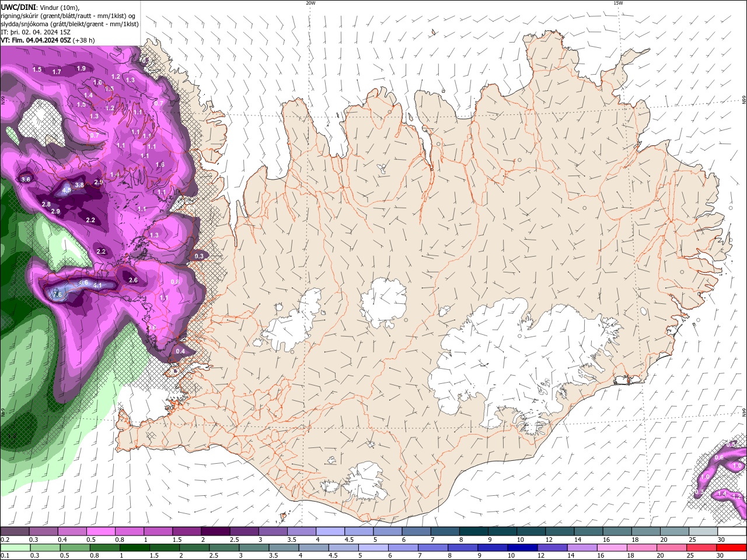Viewport: 747px width, 560px height.
Task: Click the 3.6 precipitation value on the map
Action: 26,180
